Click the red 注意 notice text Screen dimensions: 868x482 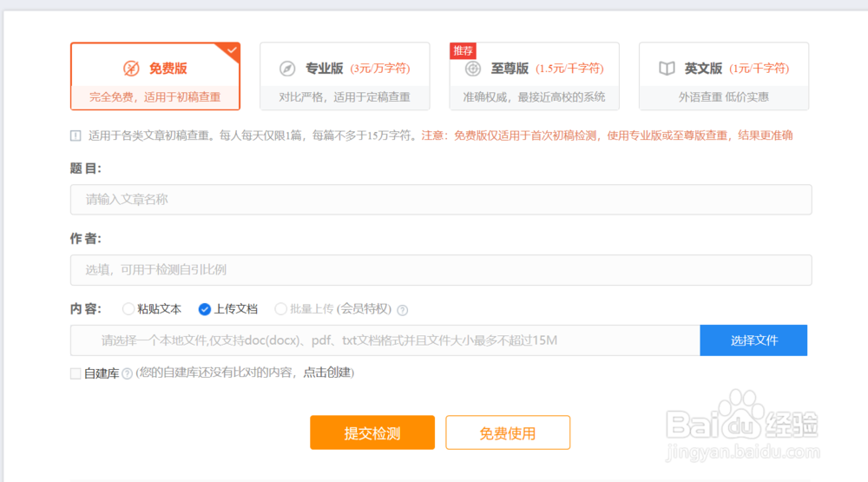[607, 135]
